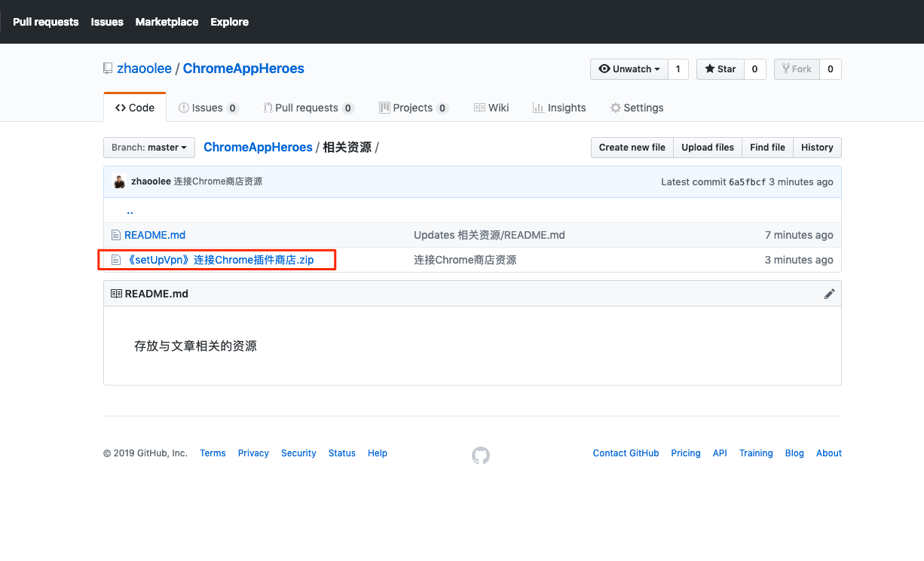Open ChromeAppHeroes repository title link
The image size is (924, 561).
pyautogui.click(x=243, y=69)
